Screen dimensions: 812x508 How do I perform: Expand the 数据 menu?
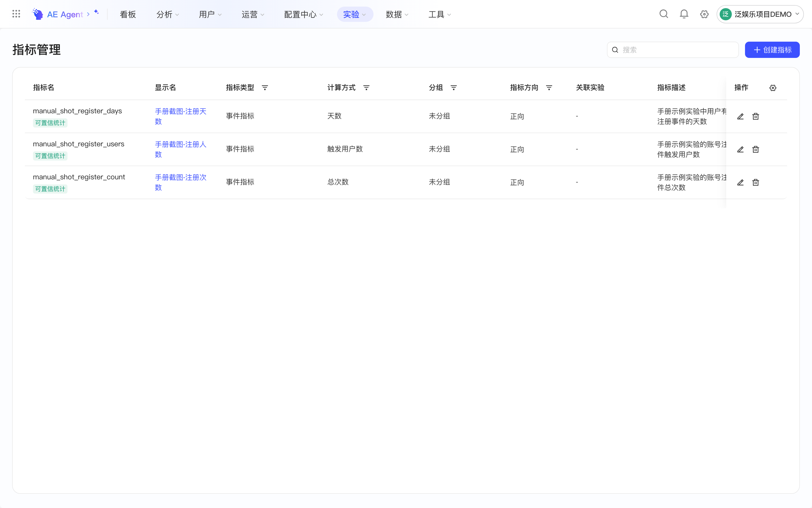tap(397, 14)
